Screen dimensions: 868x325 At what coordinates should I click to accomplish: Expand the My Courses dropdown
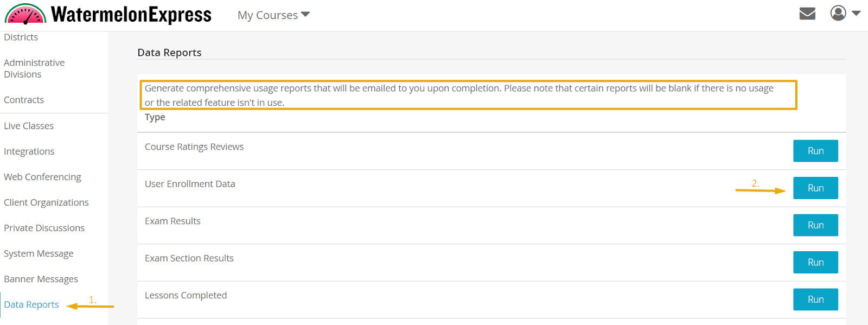(273, 15)
